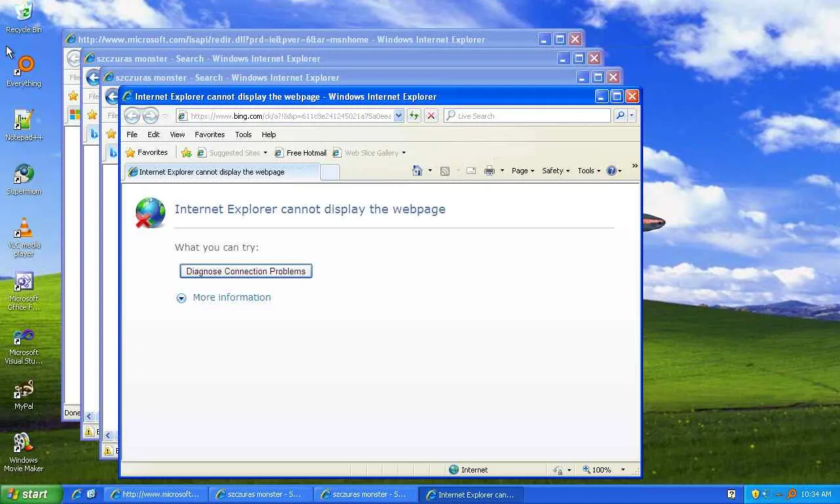Open the Tools menu in the menu bar

(x=243, y=135)
